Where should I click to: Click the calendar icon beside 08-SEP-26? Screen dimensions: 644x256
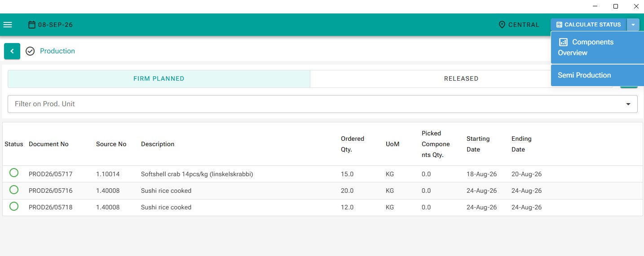pos(32,25)
